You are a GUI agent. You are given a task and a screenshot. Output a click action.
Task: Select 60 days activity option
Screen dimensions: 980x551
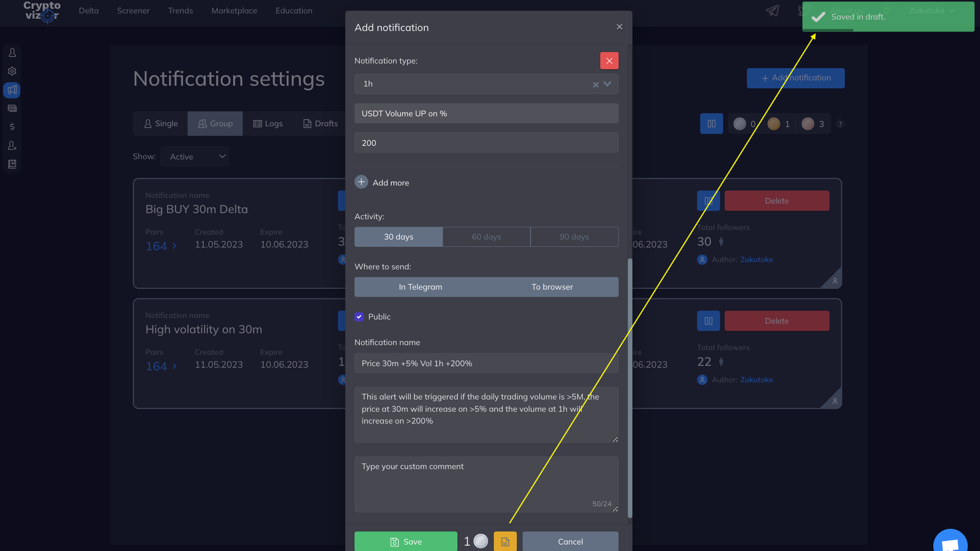tap(486, 237)
